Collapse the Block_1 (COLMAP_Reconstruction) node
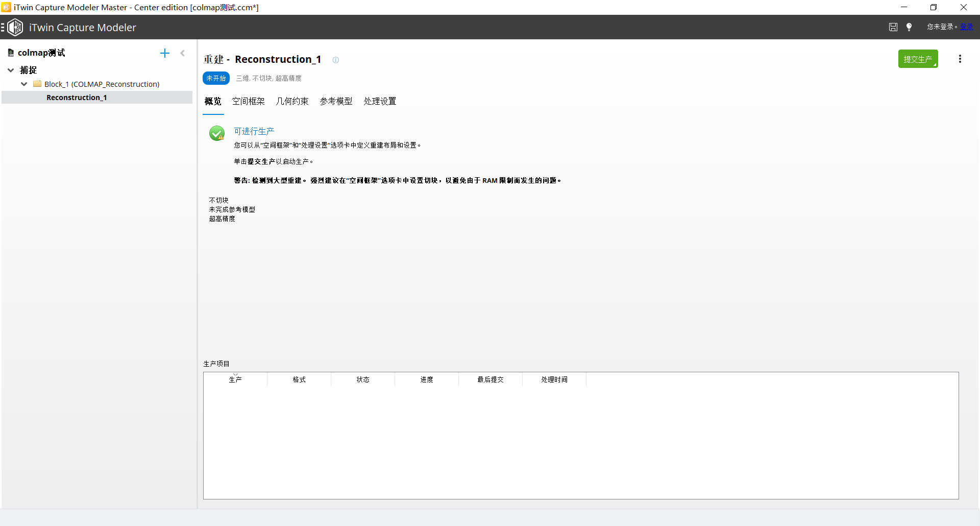Image resolution: width=980 pixels, height=526 pixels. click(x=24, y=84)
